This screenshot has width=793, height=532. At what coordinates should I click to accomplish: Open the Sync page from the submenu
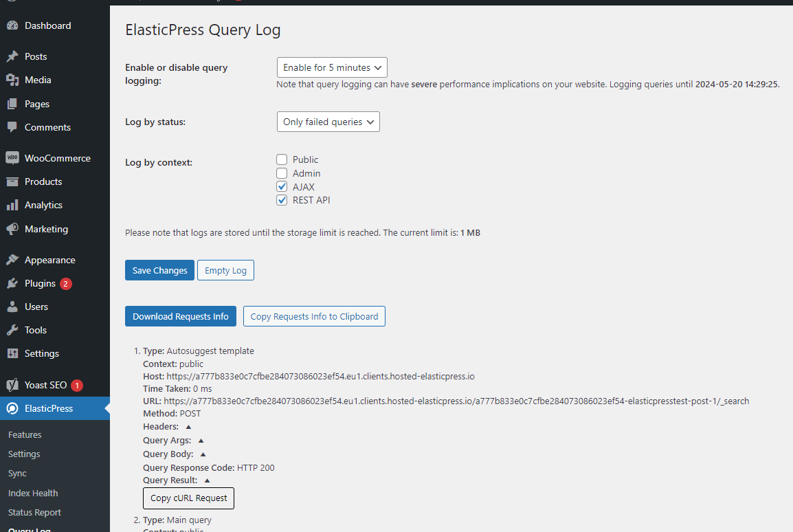17,473
